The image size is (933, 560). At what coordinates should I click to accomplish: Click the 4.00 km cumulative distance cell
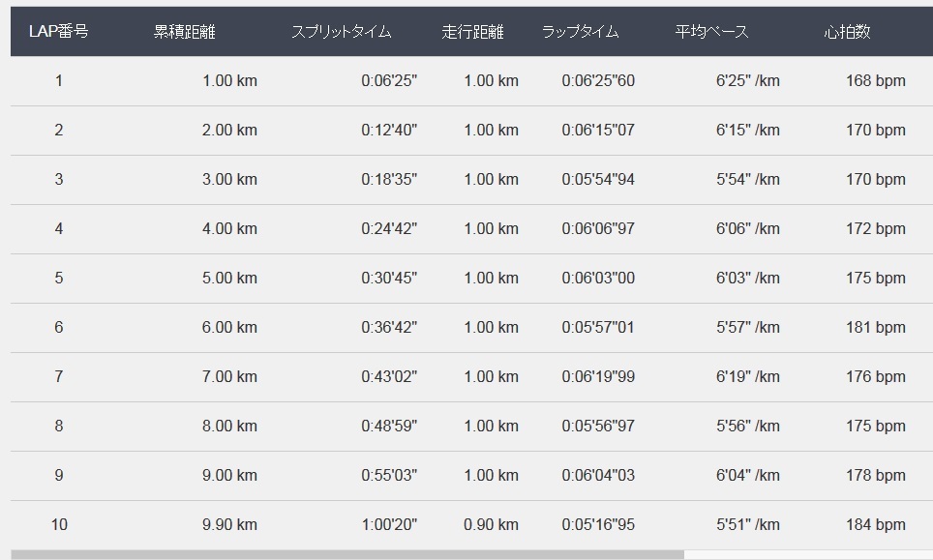229,228
